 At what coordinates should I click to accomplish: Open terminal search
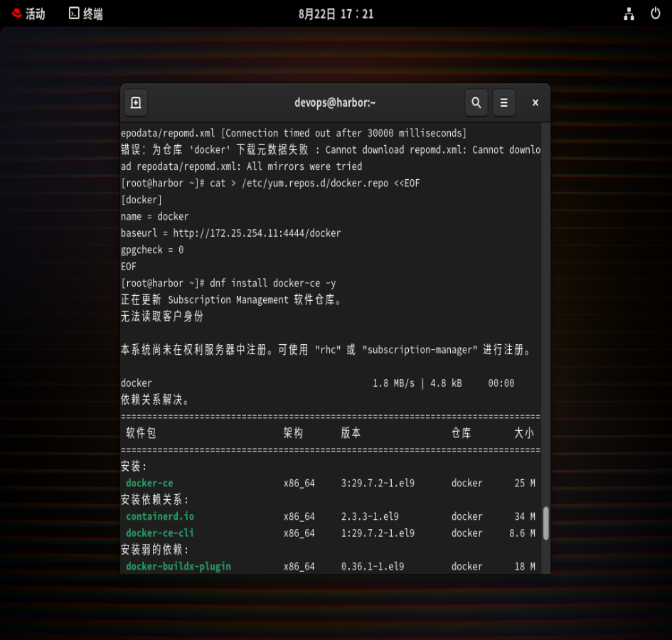point(476,102)
